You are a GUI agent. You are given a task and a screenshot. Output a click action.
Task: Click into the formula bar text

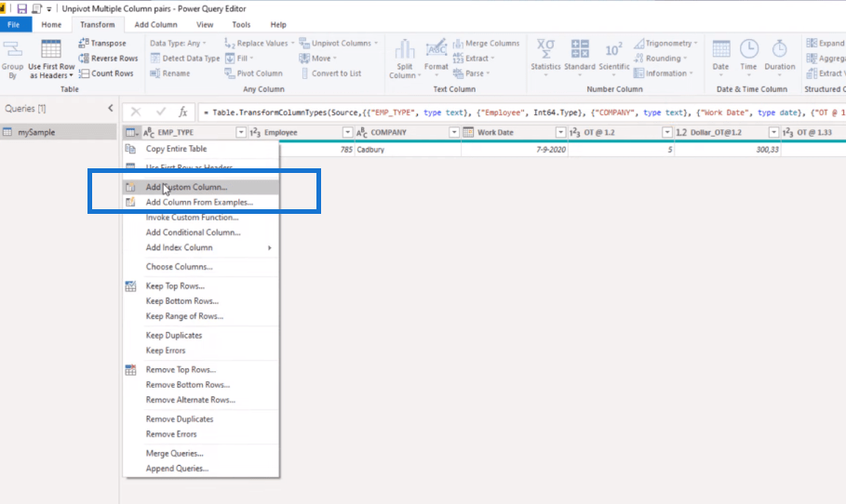click(x=521, y=113)
